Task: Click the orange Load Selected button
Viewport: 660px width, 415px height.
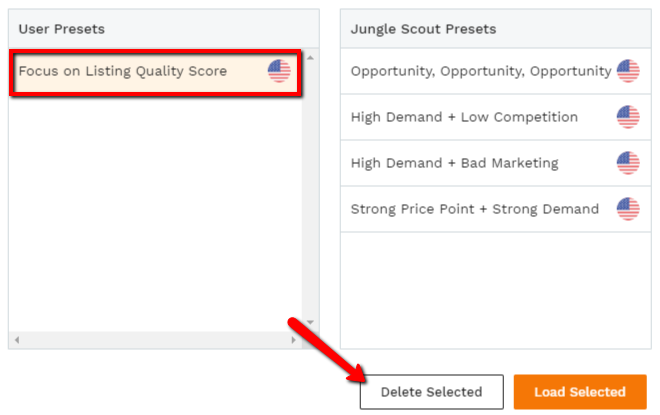Action: click(x=580, y=392)
